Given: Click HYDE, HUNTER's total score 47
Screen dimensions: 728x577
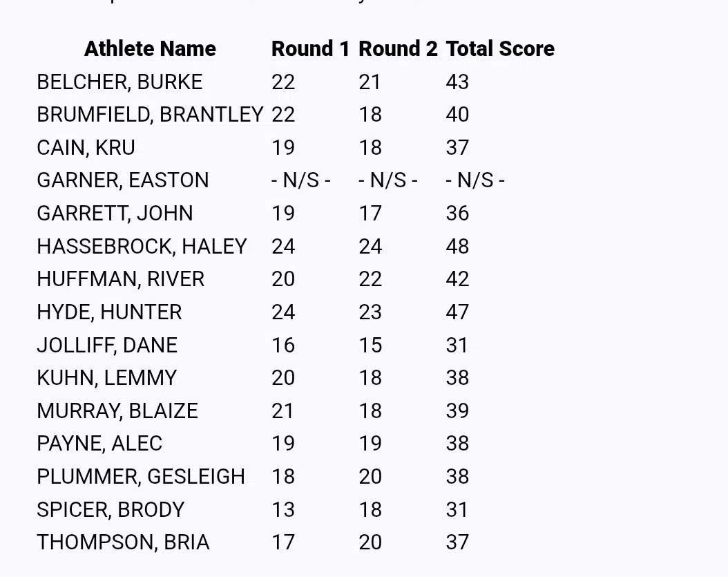Looking at the screenshot, I should (457, 312).
